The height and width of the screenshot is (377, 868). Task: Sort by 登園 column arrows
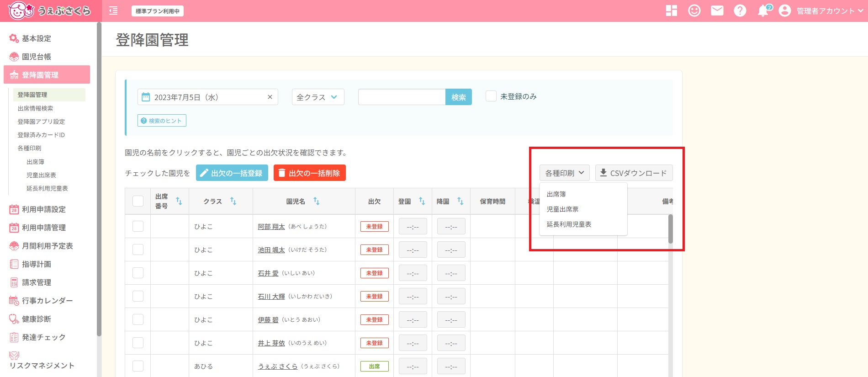[x=422, y=201]
